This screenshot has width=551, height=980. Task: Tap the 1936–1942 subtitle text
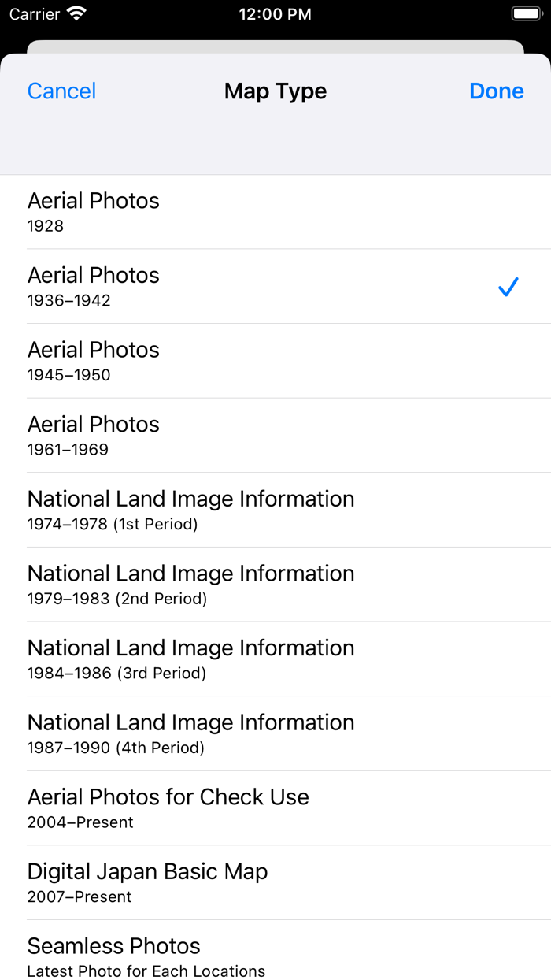tap(69, 300)
